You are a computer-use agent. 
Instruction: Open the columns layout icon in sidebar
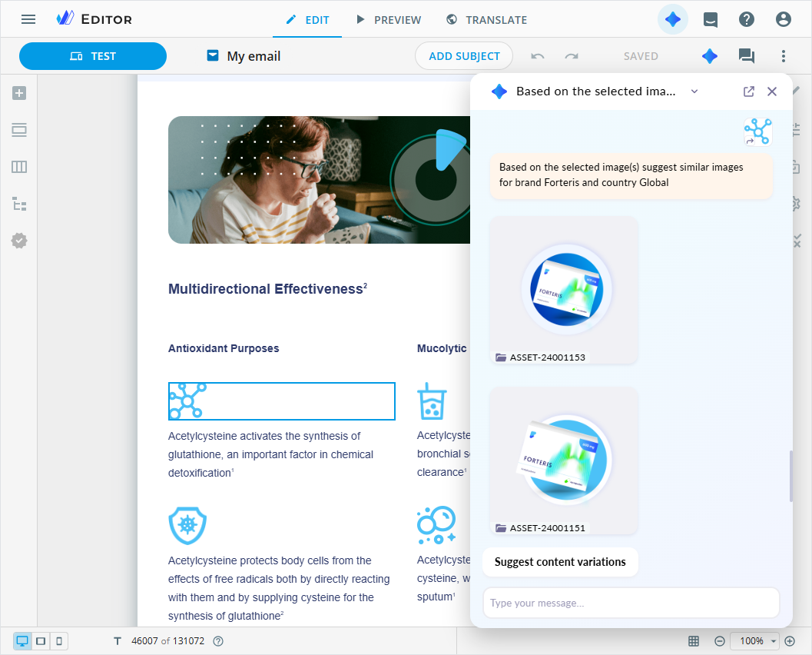[19, 167]
